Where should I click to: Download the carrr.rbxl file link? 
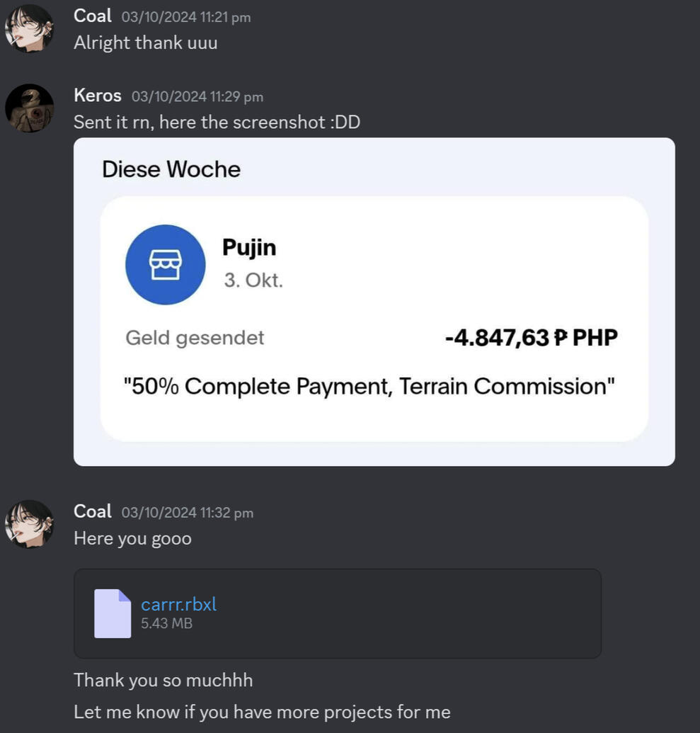(x=178, y=604)
